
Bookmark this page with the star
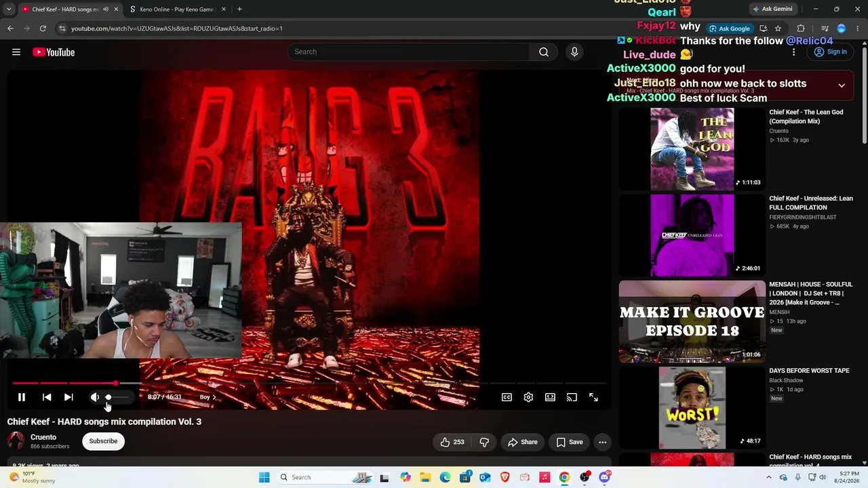tap(778, 28)
